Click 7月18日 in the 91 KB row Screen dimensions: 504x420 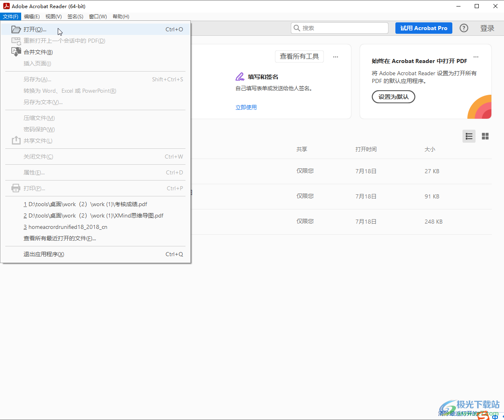click(x=366, y=196)
